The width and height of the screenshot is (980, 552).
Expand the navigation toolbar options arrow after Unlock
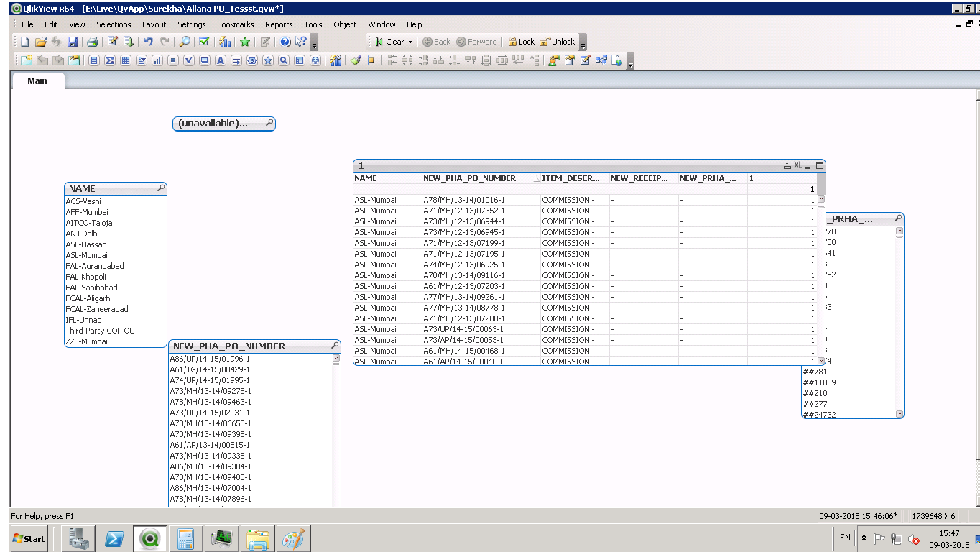pyautogui.click(x=583, y=43)
